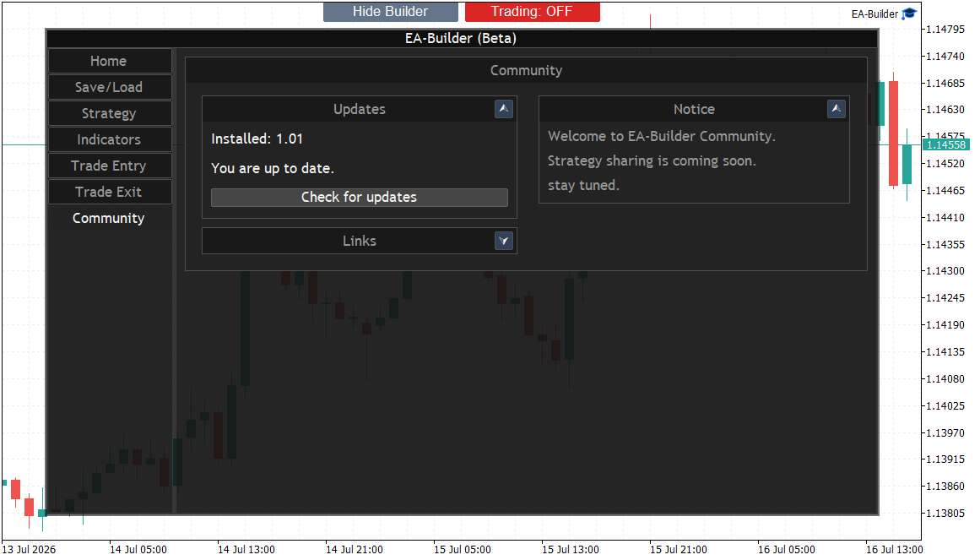The image size is (980, 560).
Task: Click the Hide Builder button
Action: 390,12
